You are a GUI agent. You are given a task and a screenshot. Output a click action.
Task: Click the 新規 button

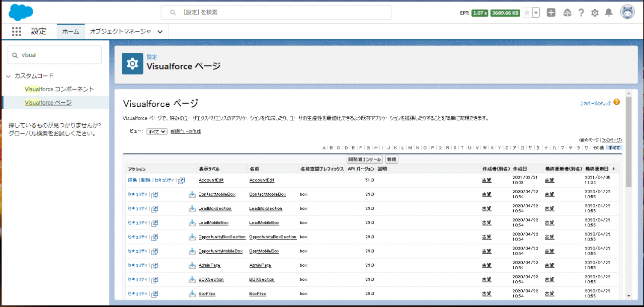click(391, 159)
